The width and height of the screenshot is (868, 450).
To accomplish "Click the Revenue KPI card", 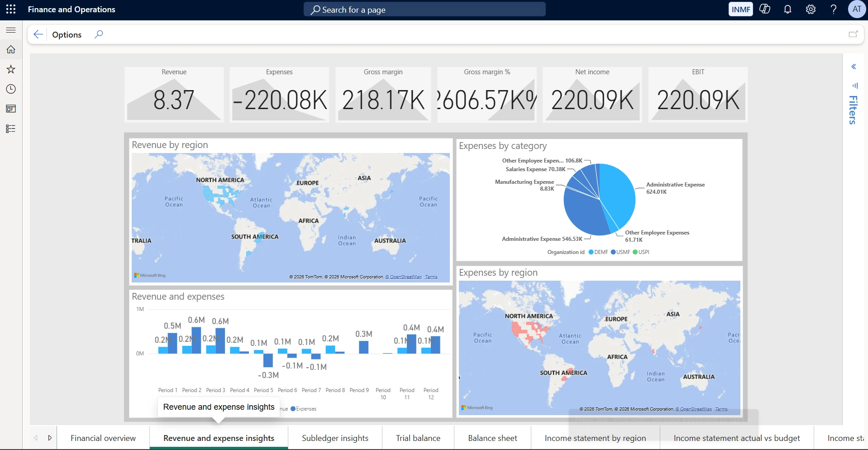I will click(174, 94).
